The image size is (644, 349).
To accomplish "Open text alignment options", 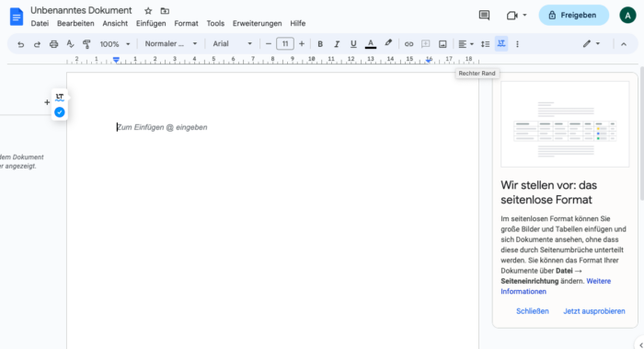I will tap(466, 44).
